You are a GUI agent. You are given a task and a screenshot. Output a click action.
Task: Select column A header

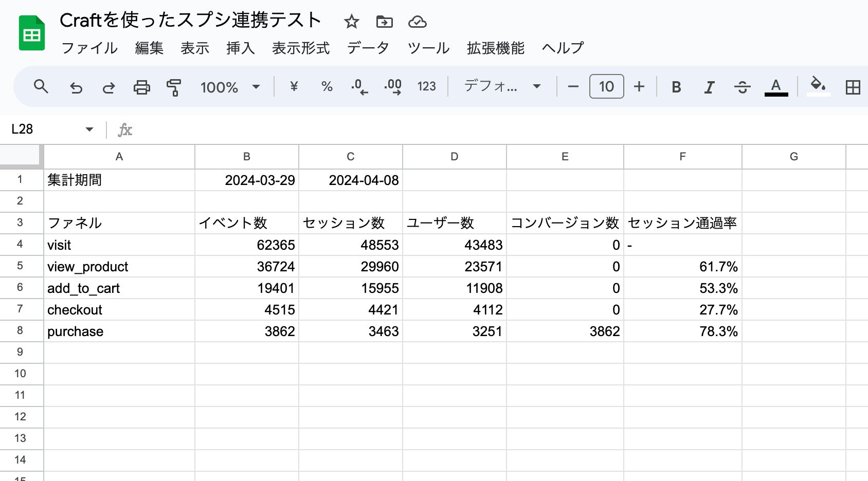pyautogui.click(x=119, y=157)
